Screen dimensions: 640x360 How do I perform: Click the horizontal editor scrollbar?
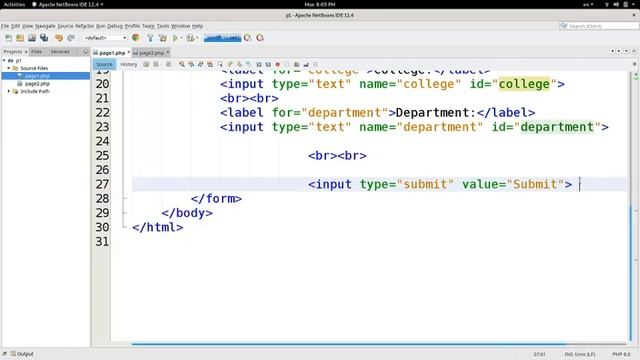[x=349, y=344]
